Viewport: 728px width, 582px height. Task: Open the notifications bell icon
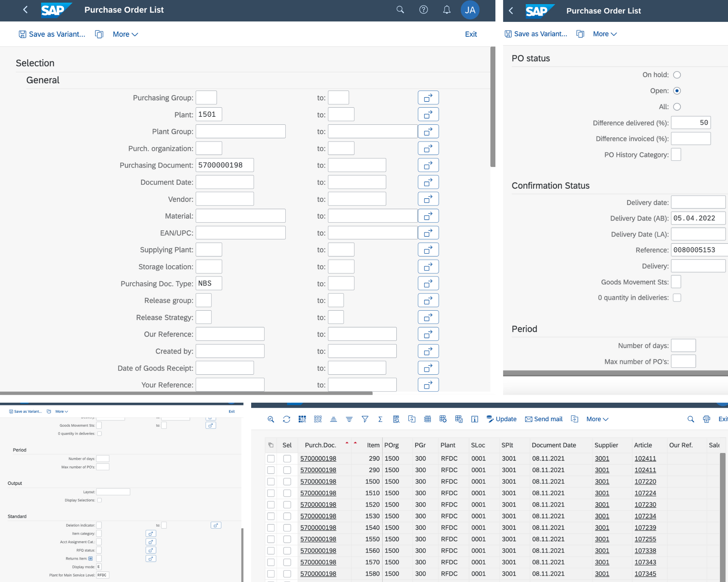[x=447, y=10]
